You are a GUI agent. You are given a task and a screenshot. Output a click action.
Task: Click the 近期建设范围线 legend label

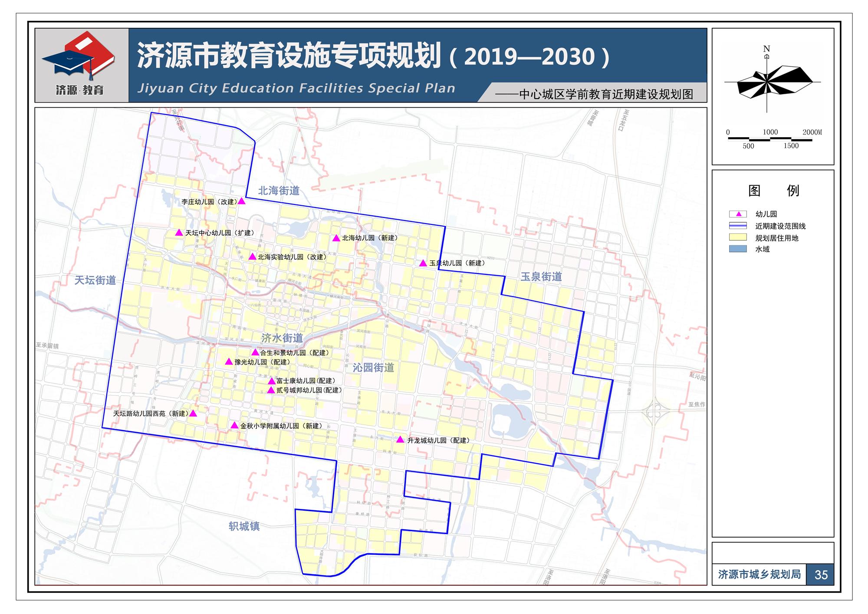[780, 226]
